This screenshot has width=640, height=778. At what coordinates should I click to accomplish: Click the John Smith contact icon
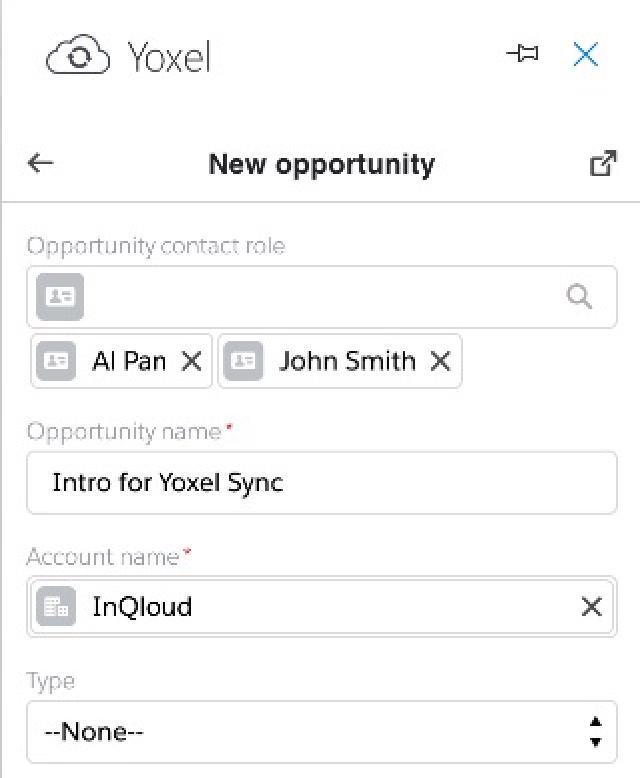tap(243, 361)
